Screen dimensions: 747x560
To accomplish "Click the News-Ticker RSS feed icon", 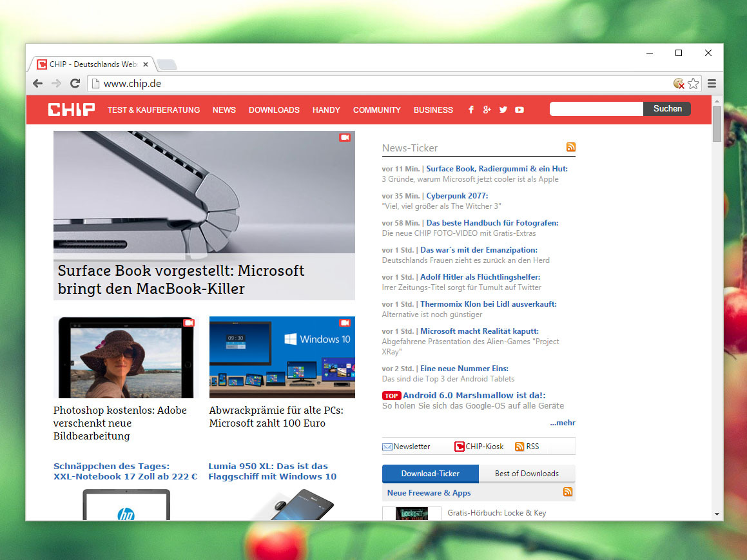I will coord(571,147).
